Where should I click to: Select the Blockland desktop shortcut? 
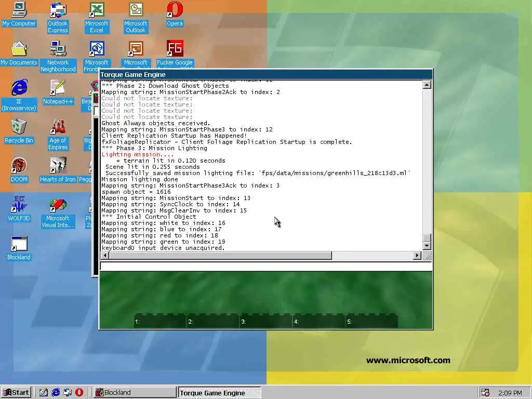click(19, 248)
